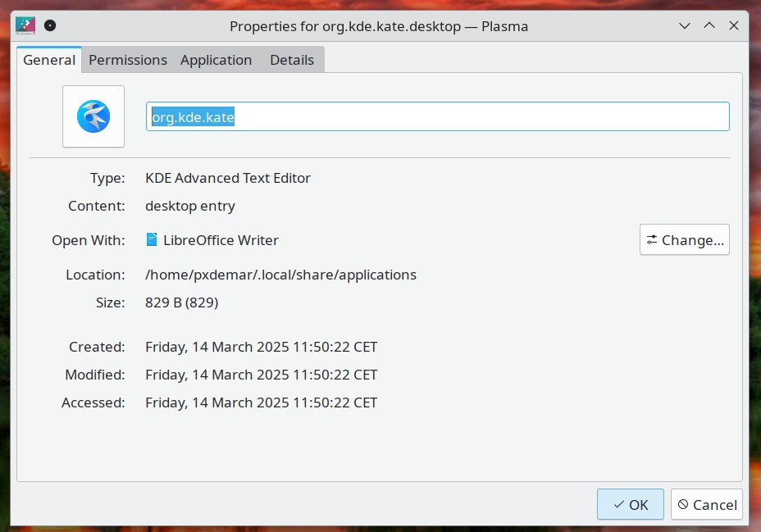
Task: Close the Properties dialog with X
Action: 734,26
